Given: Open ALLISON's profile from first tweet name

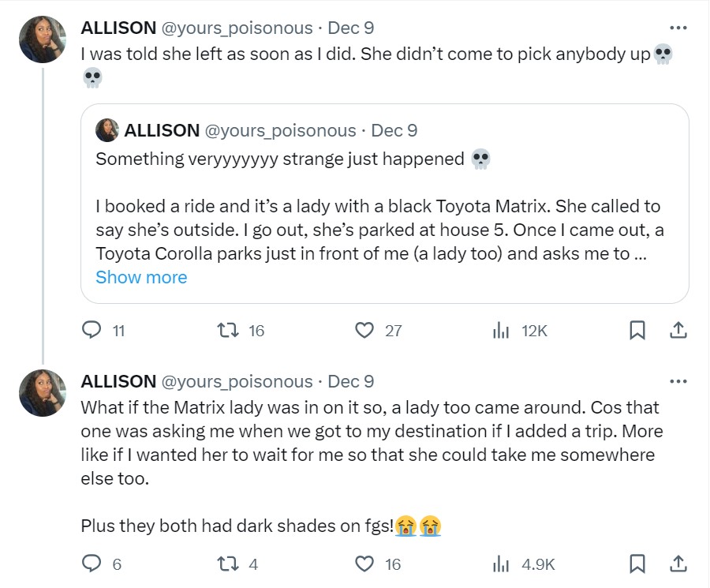Looking at the screenshot, I should coord(118,28).
